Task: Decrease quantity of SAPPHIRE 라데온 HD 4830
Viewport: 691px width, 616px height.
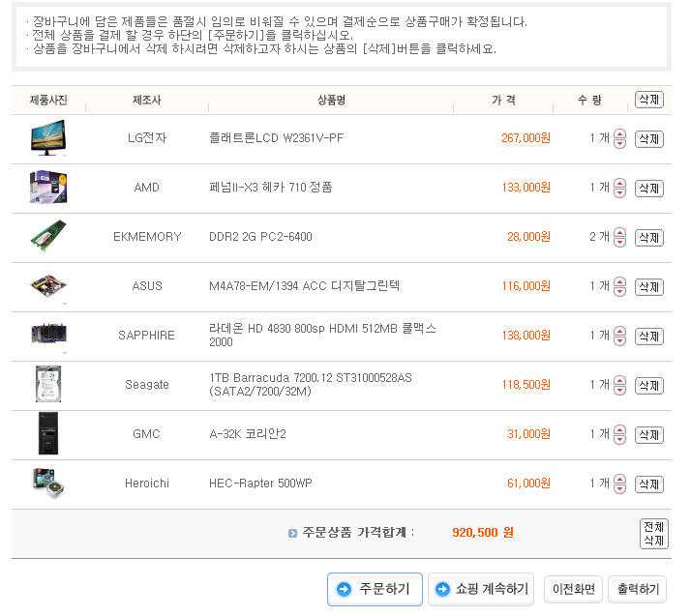Action: point(619,340)
